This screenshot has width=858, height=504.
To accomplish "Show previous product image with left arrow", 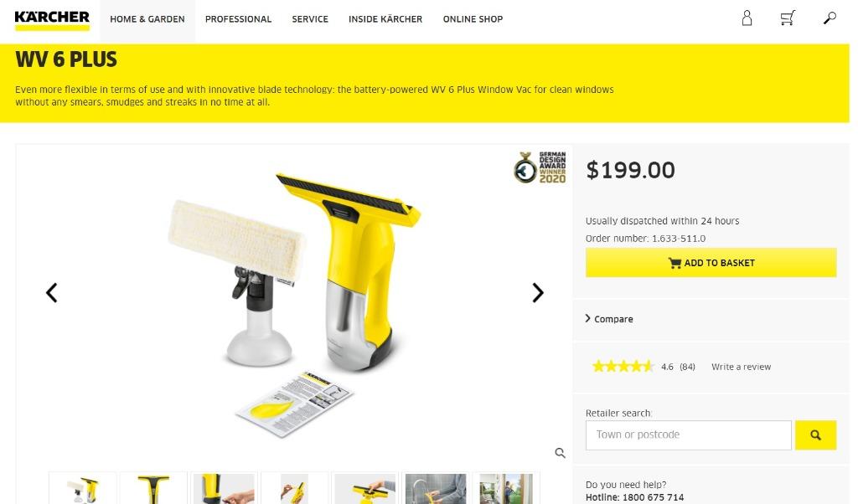I will [51, 293].
